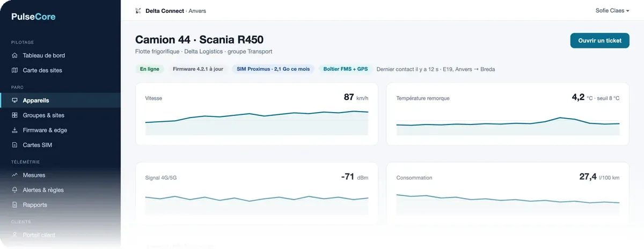644x249 pixels.
Task: Click the Mesures chart icon
Action: point(14,175)
